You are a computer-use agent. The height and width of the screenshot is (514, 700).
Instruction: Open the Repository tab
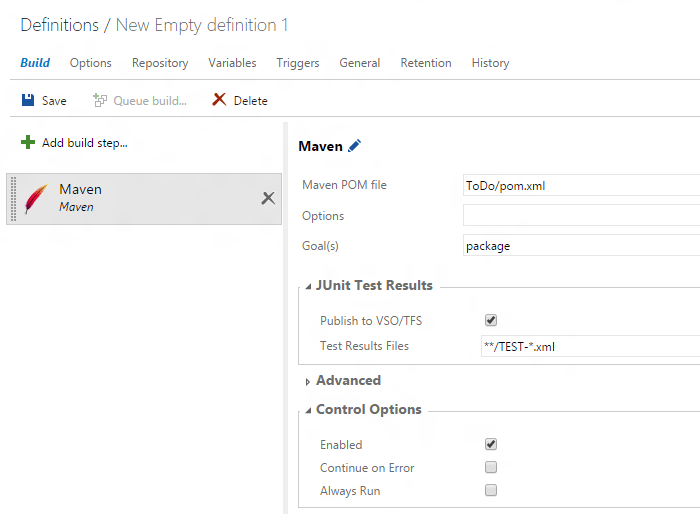click(160, 63)
